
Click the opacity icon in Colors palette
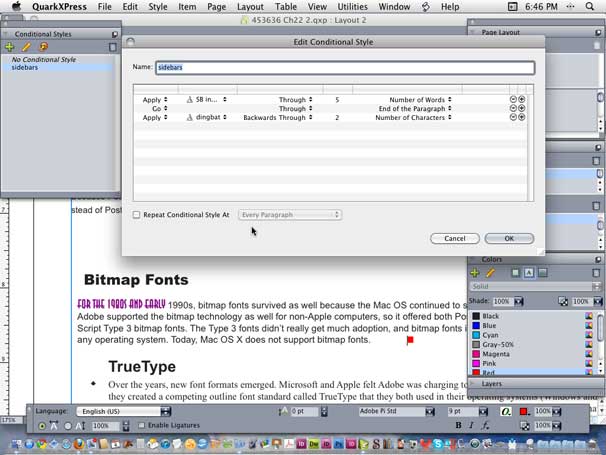tap(563, 302)
